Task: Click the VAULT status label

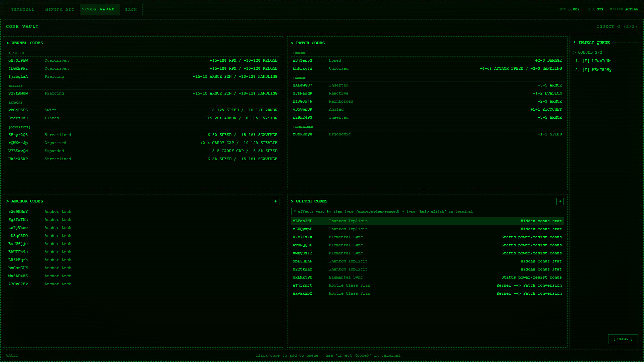Action: pos(12,355)
